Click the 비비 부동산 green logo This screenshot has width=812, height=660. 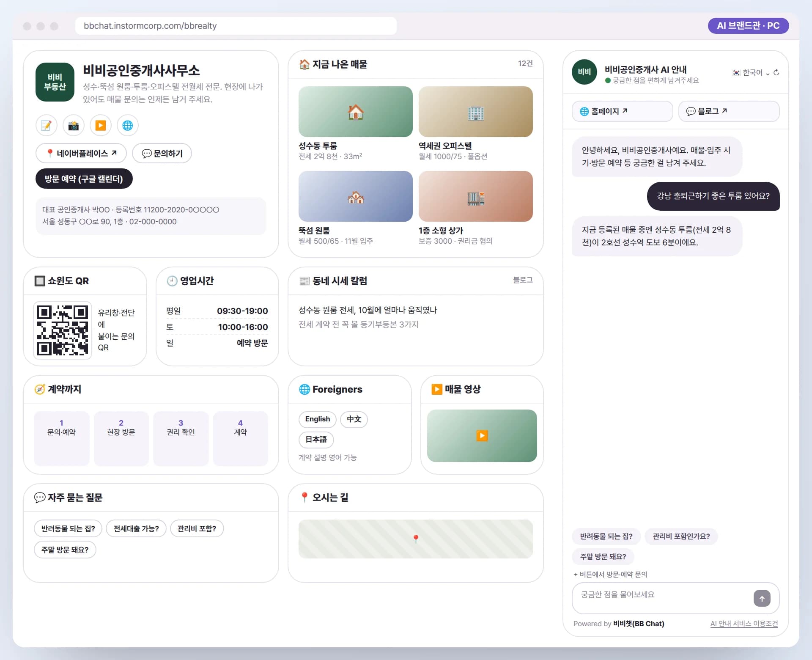[x=55, y=82]
